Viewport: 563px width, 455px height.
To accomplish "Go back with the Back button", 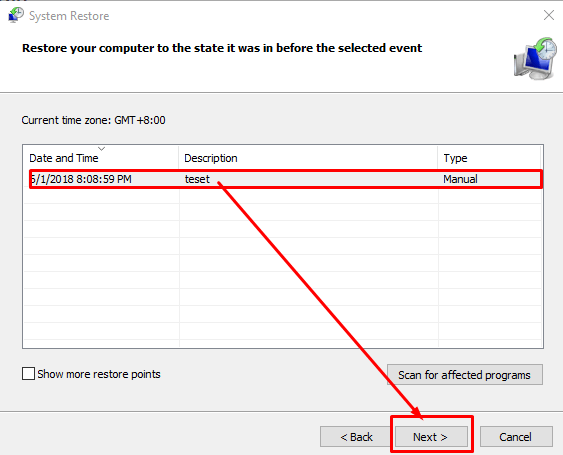I will coord(356,437).
